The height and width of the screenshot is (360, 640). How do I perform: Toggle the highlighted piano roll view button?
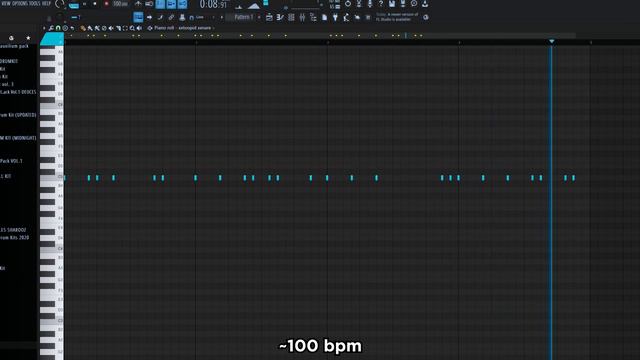click(138, 17)
